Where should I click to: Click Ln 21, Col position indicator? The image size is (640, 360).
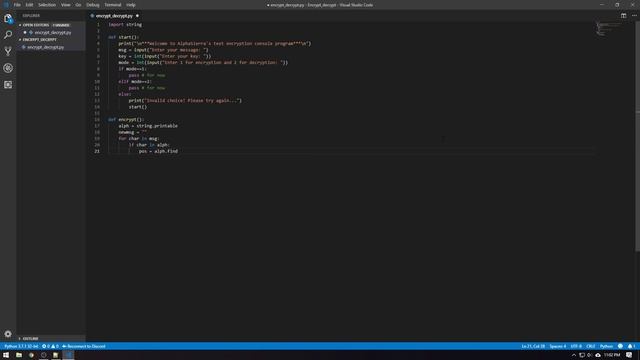click(533, 346)
